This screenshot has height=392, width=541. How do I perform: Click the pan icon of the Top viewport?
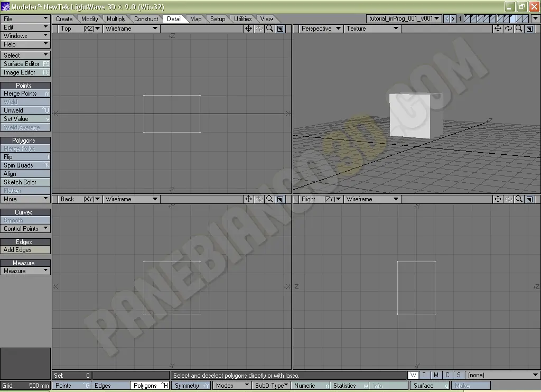click(x=248, y=29)
